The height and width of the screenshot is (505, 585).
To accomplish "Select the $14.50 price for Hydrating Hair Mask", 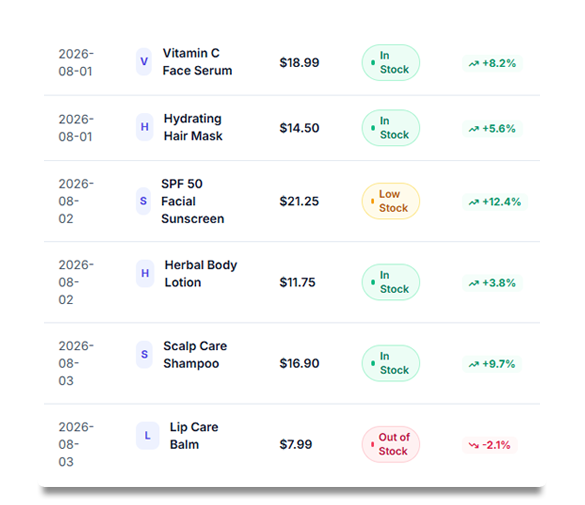I will point(299,128).
